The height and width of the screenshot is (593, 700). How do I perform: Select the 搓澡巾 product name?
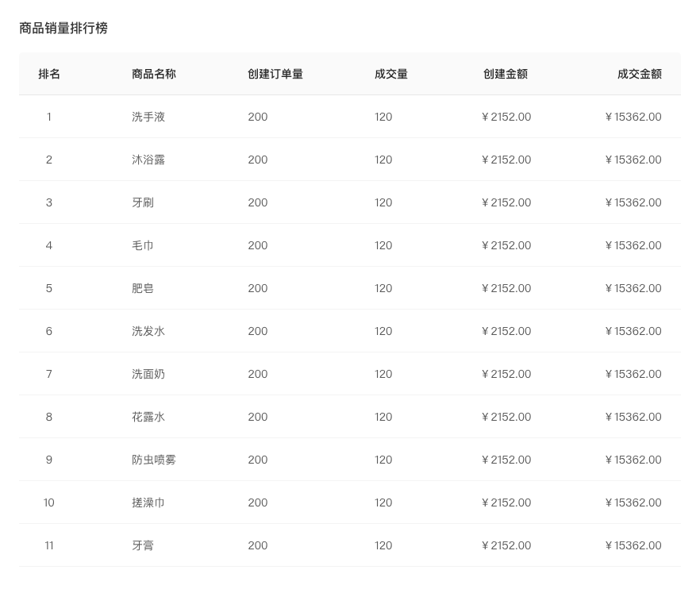click(x=148, y=503)
